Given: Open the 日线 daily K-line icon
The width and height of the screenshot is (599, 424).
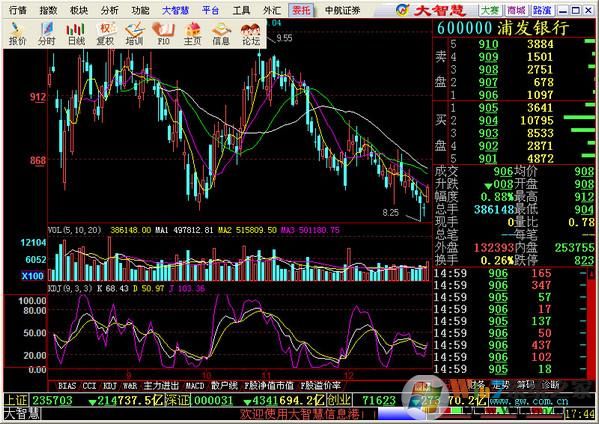Looking at the screenshot, I should click(x=76, y=34).
